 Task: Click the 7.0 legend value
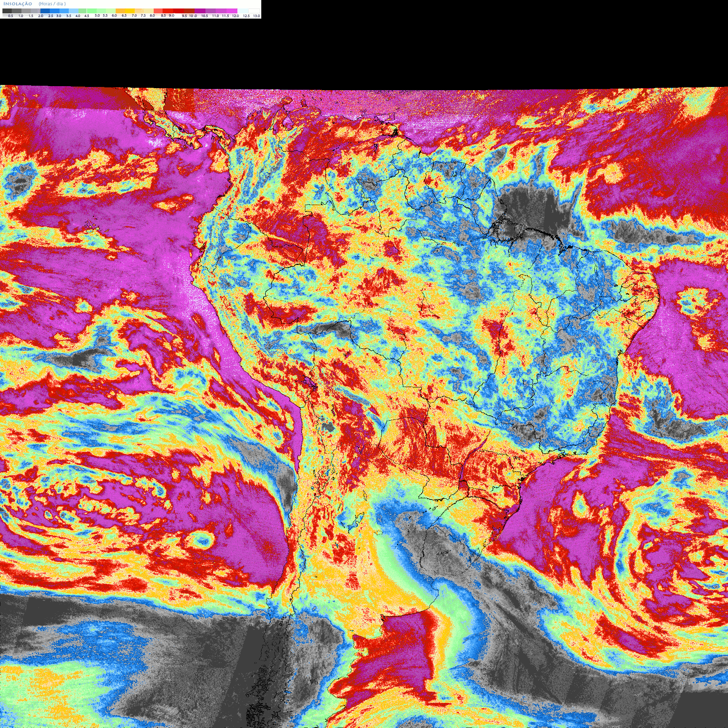[x=134, y=15]
